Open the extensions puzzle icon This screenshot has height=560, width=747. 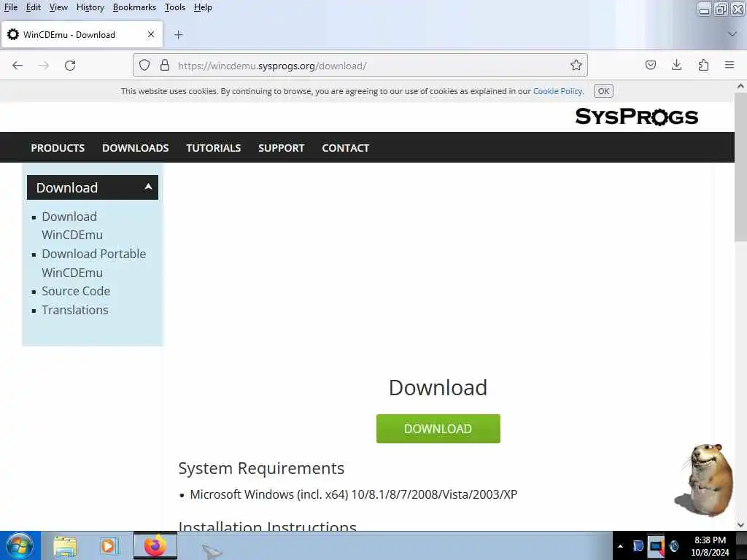pos(703,65)
